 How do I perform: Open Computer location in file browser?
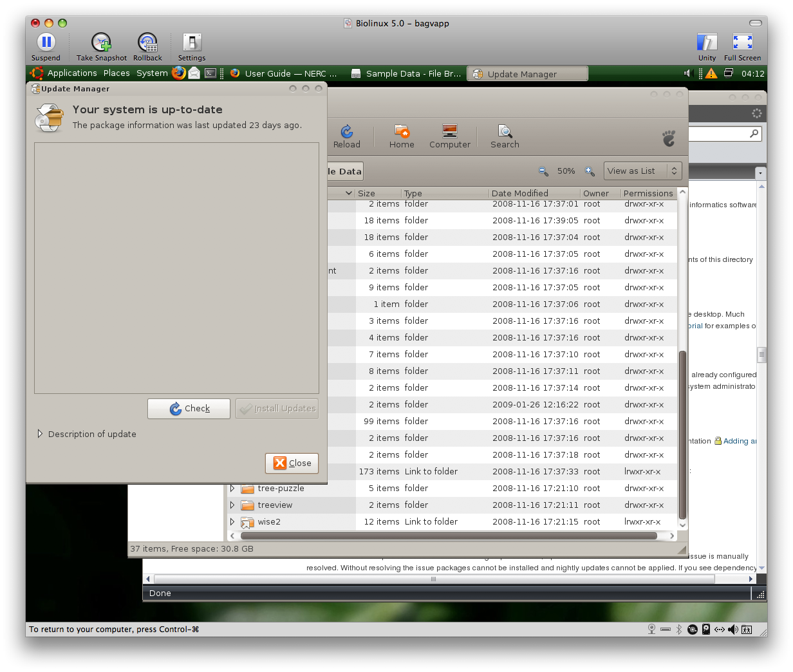tap(450, 133)
